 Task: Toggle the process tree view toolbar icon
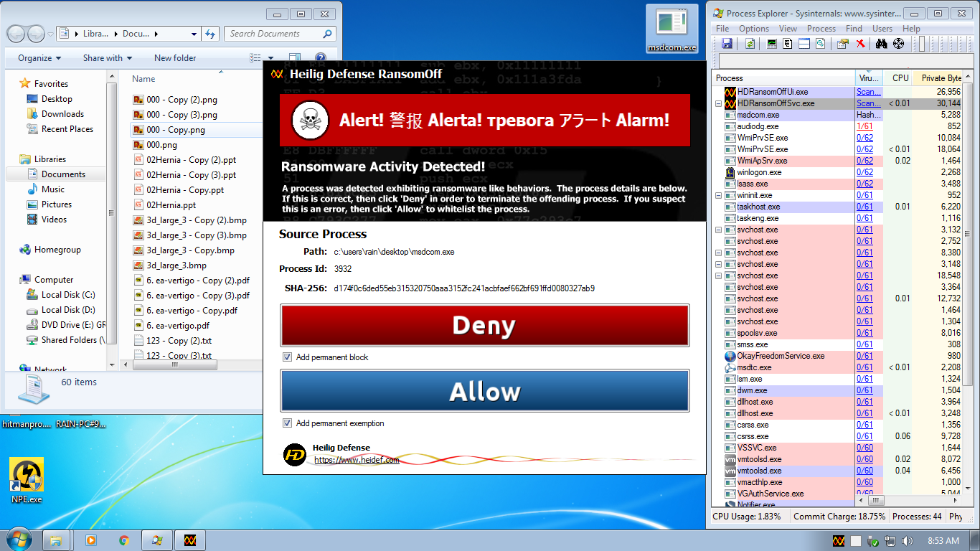[788, 44]
